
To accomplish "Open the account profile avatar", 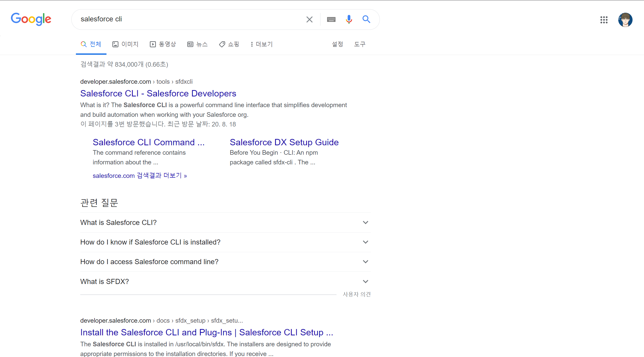I will click(625, 20).
